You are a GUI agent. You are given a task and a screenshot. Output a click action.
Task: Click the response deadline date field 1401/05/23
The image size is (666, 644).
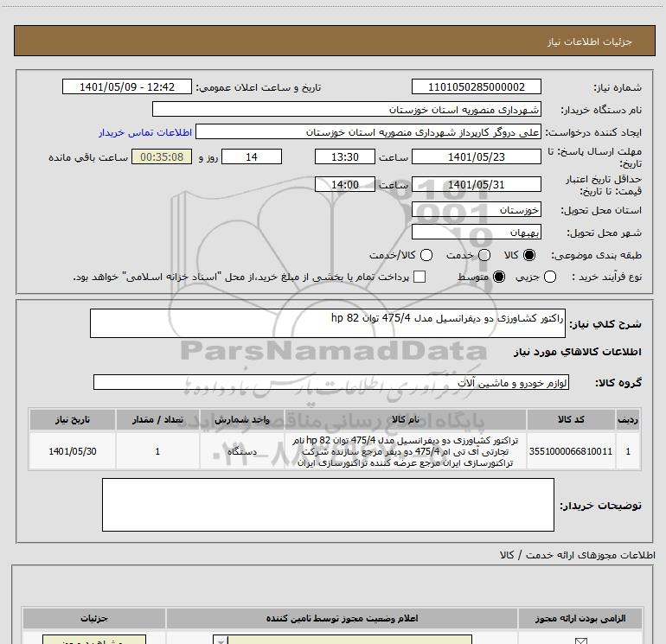[476, 156]
